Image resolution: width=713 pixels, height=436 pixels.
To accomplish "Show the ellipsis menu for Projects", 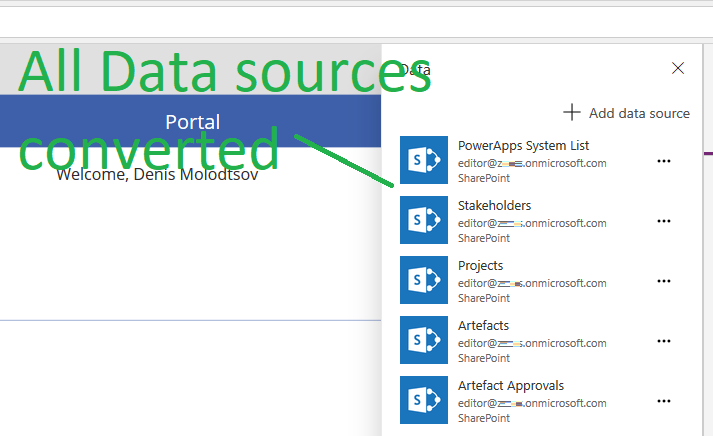I will tap(664, 281).
